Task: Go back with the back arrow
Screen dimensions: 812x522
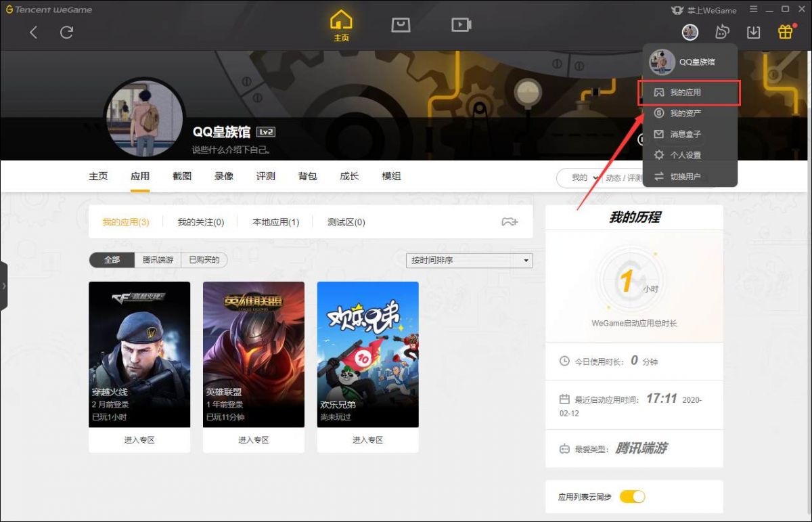Action: click(x=33, y=32)
